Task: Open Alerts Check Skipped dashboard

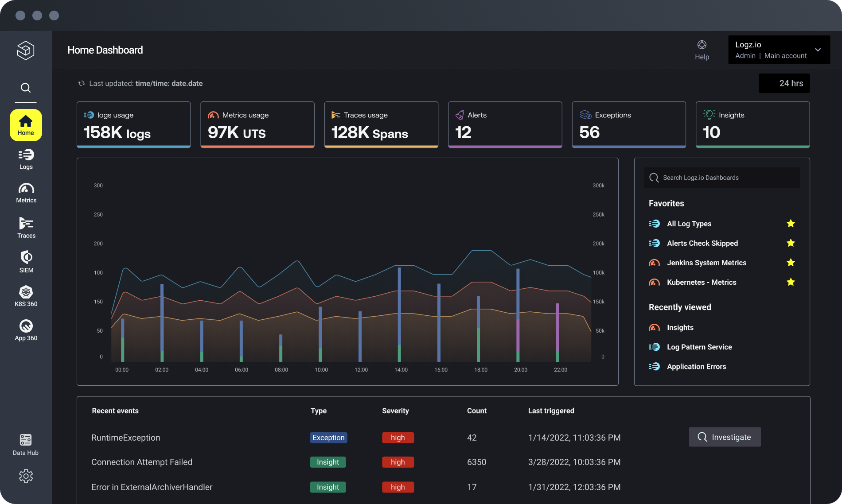Action: (x=702, y=243)
